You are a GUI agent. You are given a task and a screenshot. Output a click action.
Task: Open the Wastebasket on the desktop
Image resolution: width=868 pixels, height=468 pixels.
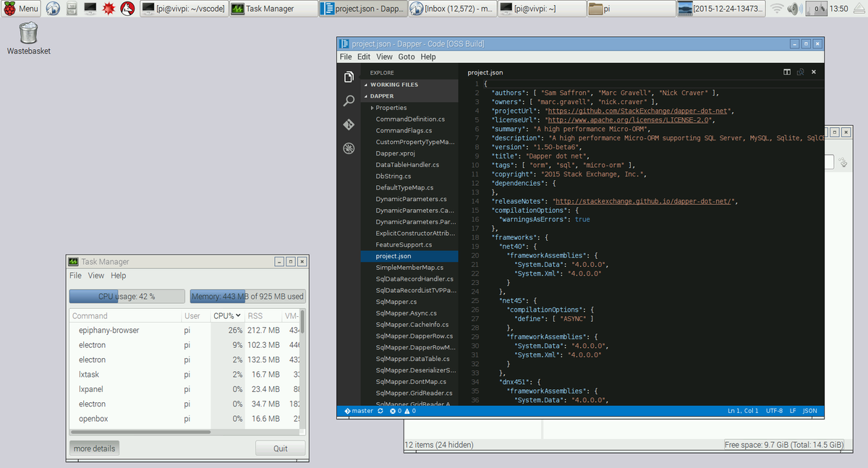tap(28, 38)
